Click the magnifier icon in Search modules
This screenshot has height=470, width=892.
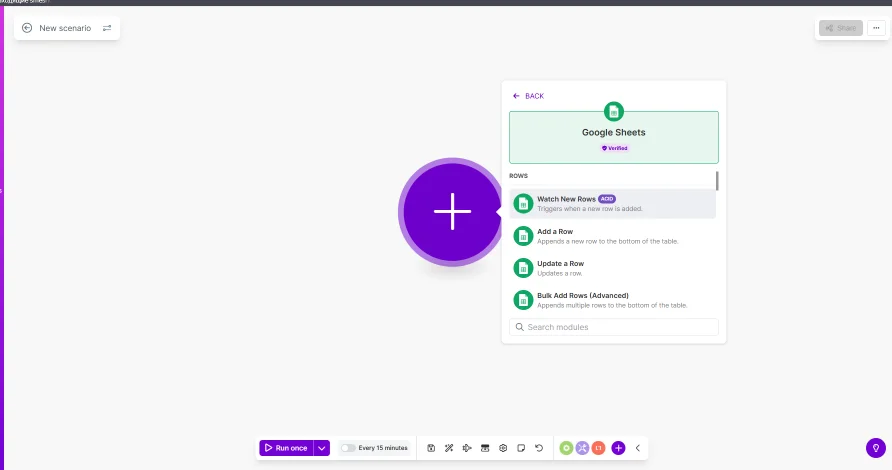519,327
